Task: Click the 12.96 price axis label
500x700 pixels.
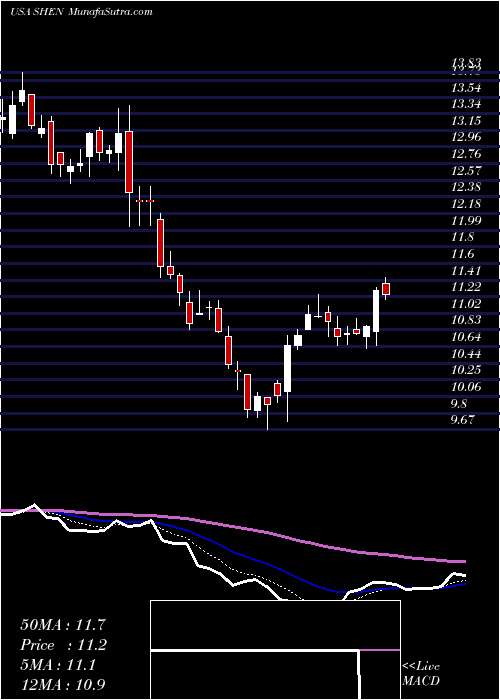Action: pyautogui.click(x=466, y=138)
